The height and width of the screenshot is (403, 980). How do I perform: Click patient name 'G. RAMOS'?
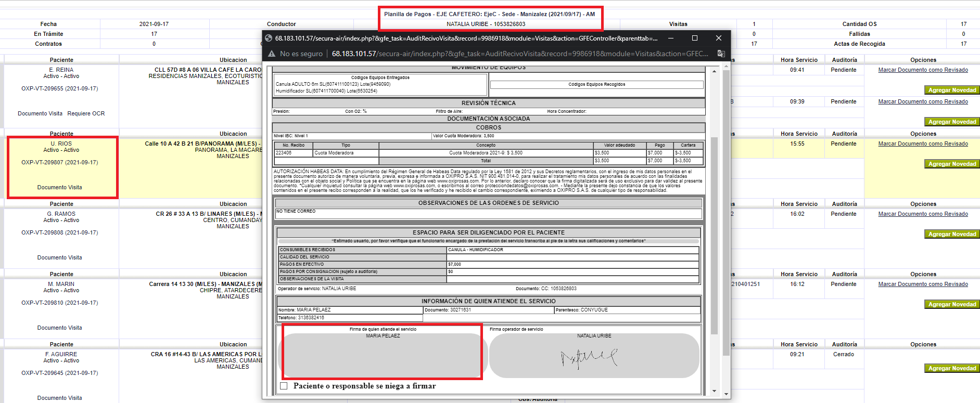pyautogui.click(x=61, y=214)
